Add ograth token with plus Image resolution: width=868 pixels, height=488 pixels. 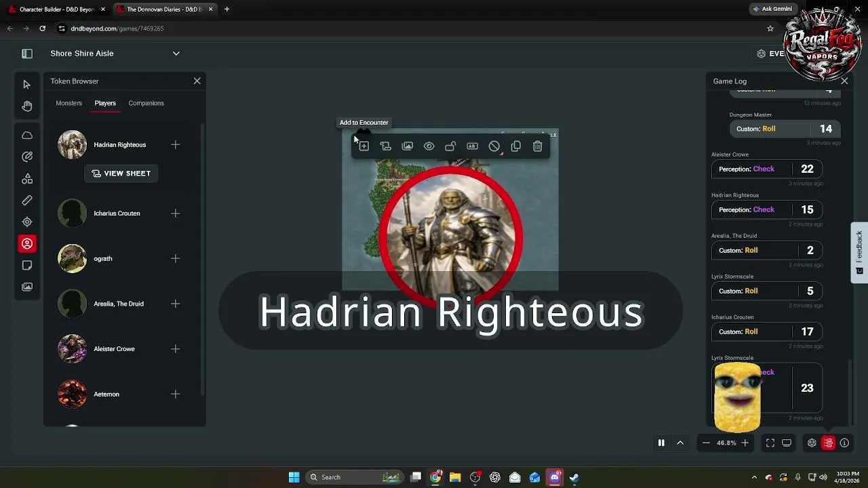(x=176, y=258)
